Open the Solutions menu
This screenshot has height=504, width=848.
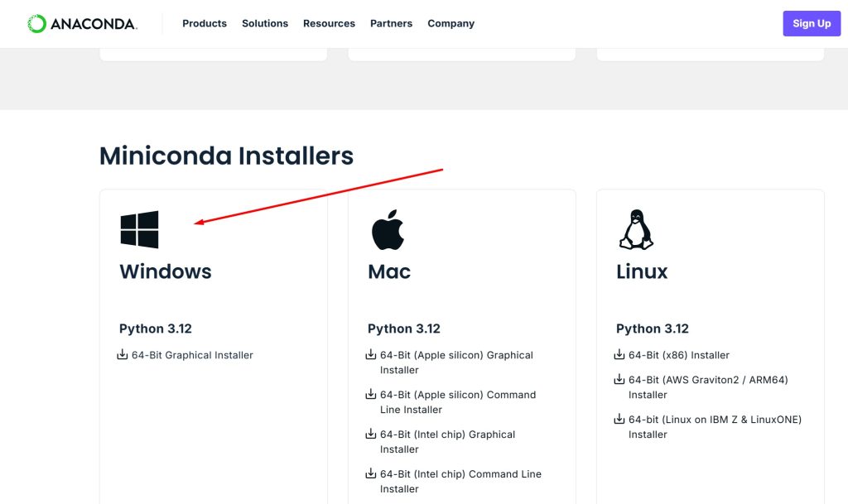pos(265,23)
